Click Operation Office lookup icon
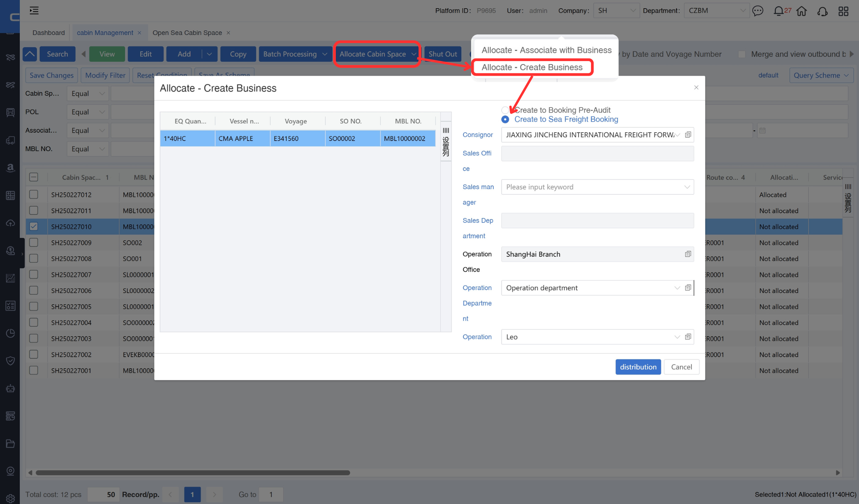The height and width of the screenshot is (504, 859). pyautogui.click(x=688, y=254)
